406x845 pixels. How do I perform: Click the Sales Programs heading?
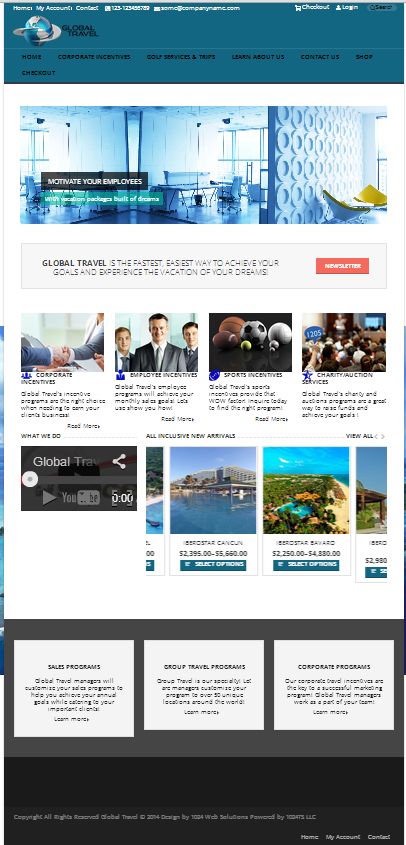pos(74,667)
